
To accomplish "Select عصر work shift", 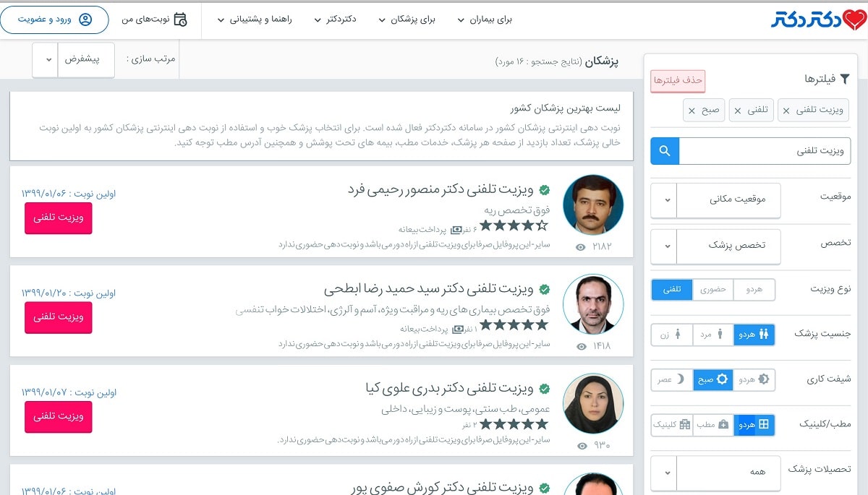I will 672,379.
